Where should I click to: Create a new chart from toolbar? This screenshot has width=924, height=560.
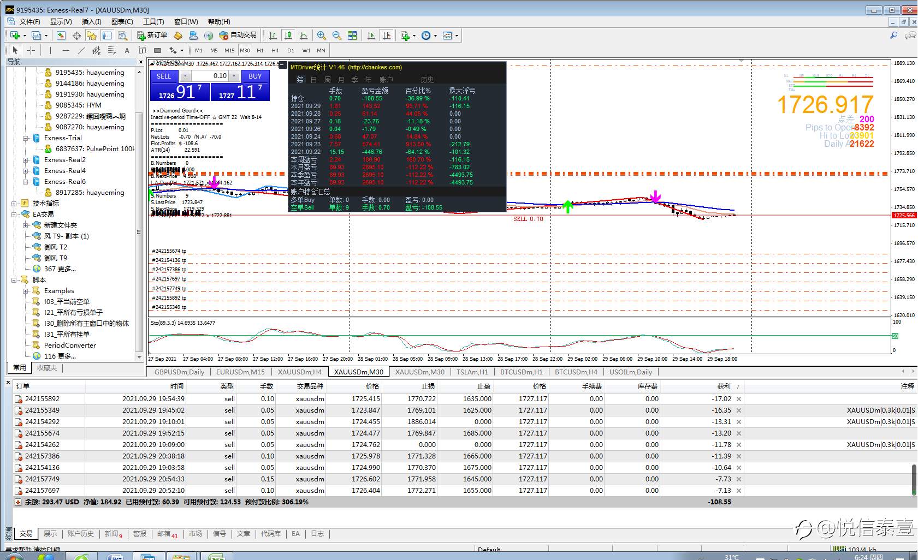tap(15, 35)
